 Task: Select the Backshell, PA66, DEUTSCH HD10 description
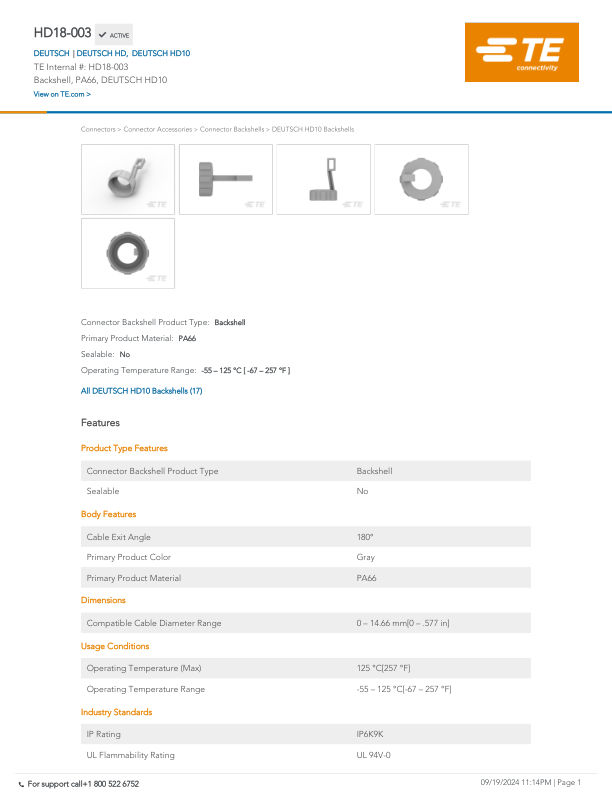(100, 80)
